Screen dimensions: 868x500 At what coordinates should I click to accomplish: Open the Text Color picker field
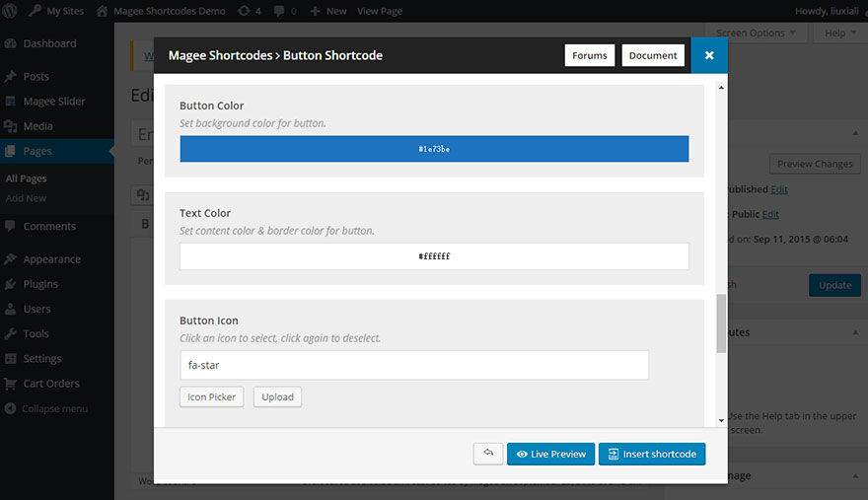[434, 256]
